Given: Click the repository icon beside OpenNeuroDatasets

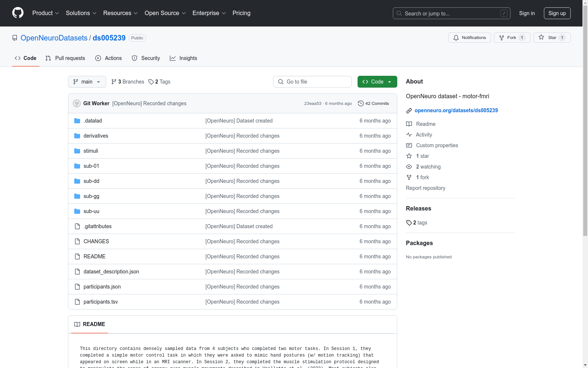Looking at the screenshot, I should click(15, 38).
